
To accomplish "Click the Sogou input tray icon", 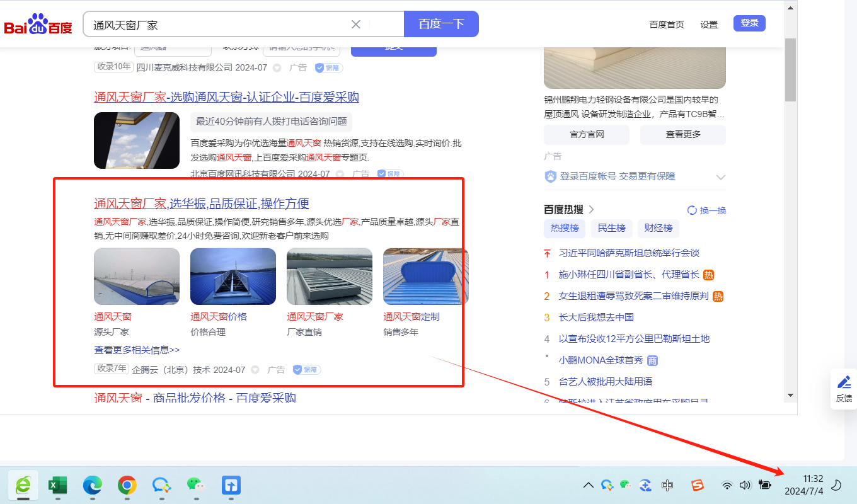I will pyautogui.click(x=697, y=484).
